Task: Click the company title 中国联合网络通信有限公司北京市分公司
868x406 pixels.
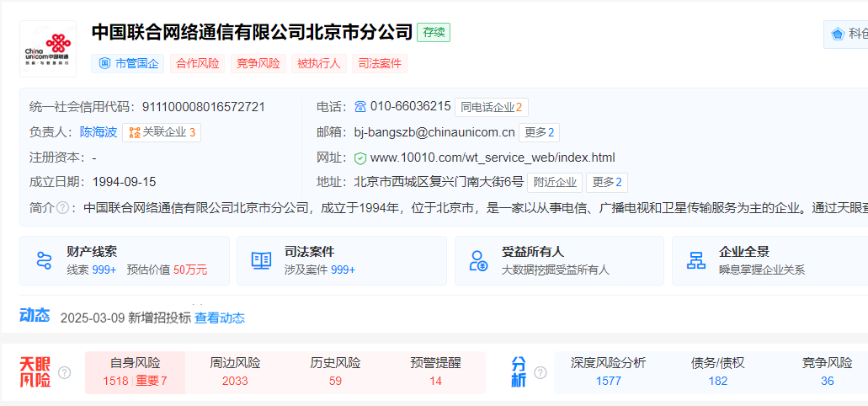Action: (252, 31)
